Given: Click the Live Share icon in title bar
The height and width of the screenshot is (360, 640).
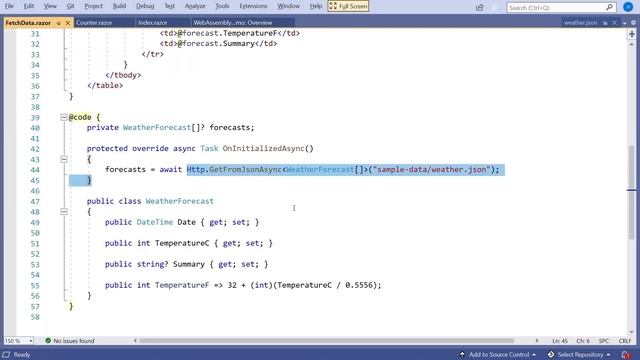Looking at the screenshot, I should click(x=480, y=7).
